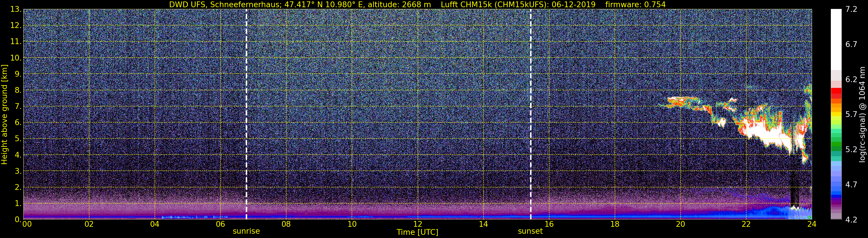This screenshot has width=868, height=238.
Task: Click the colorbar value 5.7
Action: click(851, 115)
